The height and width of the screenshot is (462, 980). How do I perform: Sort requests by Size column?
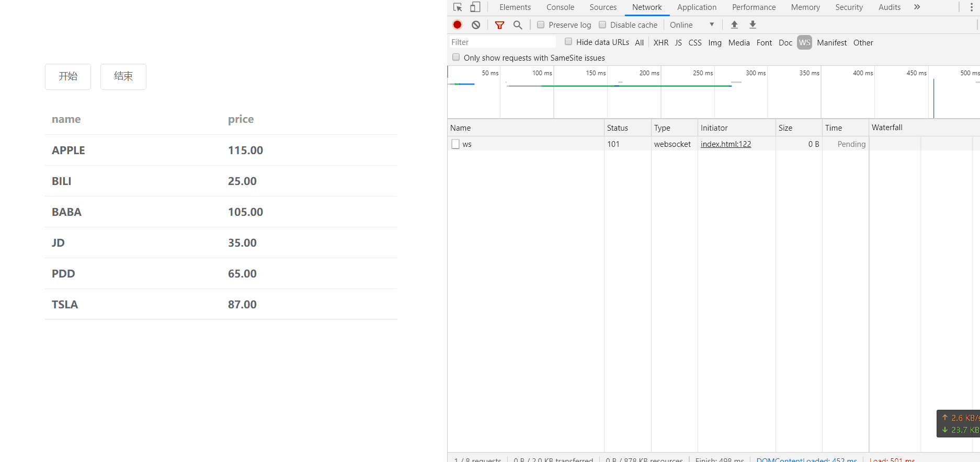(x=799, y=128)
